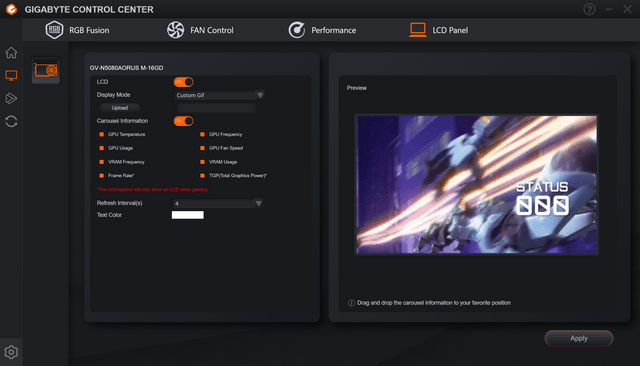Close the Gigabyte Control Center window
640x366 pixels.
click(627, 9)
